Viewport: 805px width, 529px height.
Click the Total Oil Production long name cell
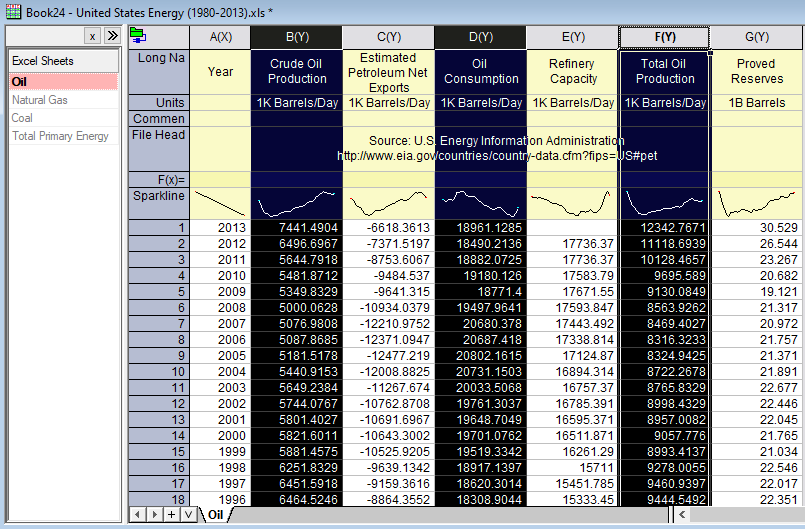click(x=665, y=71)
